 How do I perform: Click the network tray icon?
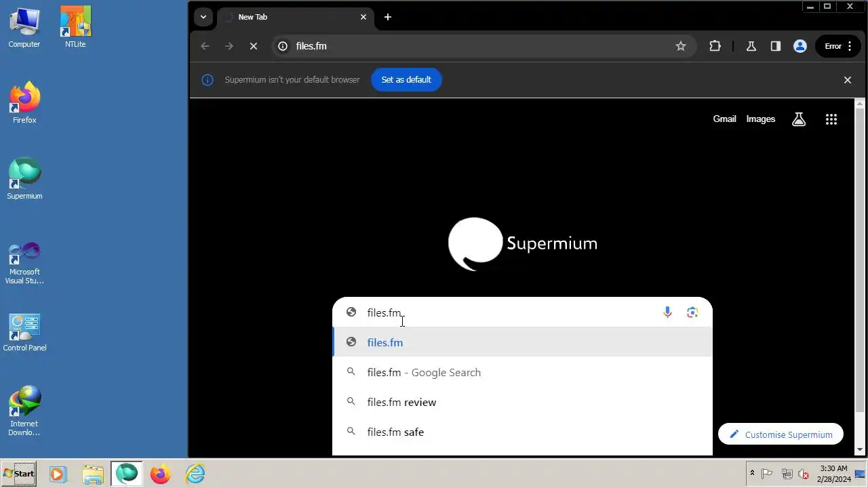787,474
